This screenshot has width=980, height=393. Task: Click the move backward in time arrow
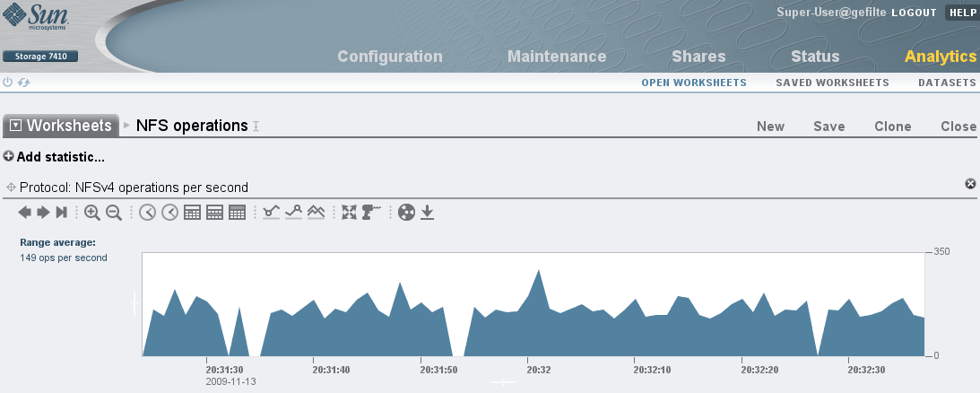coord(25,213)
